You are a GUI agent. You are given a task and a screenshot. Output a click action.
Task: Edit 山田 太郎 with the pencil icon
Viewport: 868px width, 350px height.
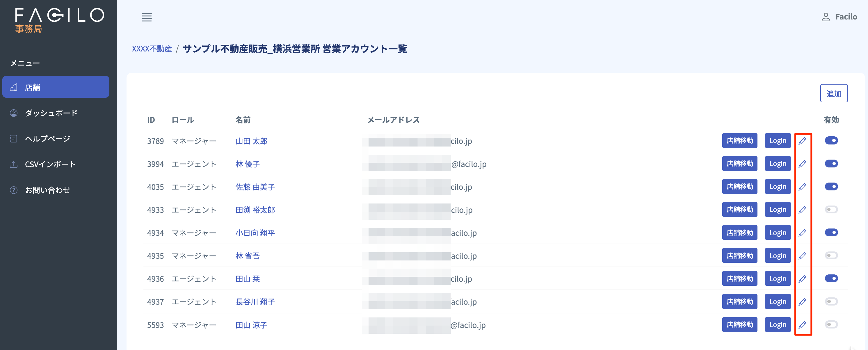point(802,141)
